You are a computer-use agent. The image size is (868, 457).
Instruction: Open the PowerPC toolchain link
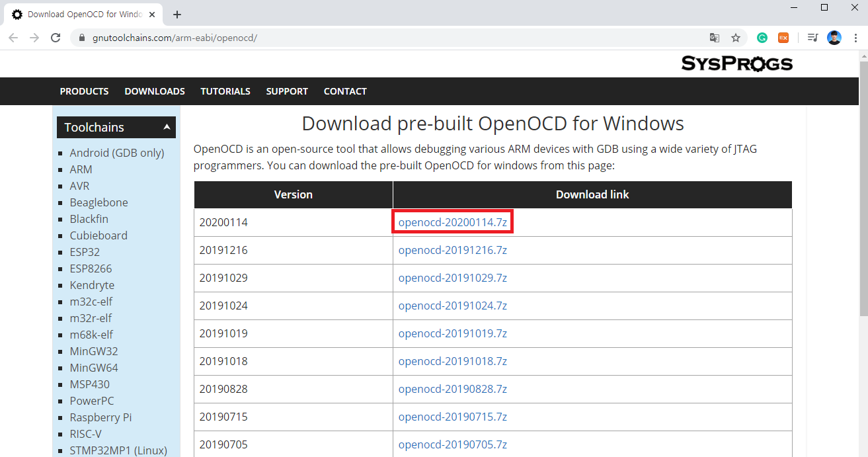(x=92, y=401)
